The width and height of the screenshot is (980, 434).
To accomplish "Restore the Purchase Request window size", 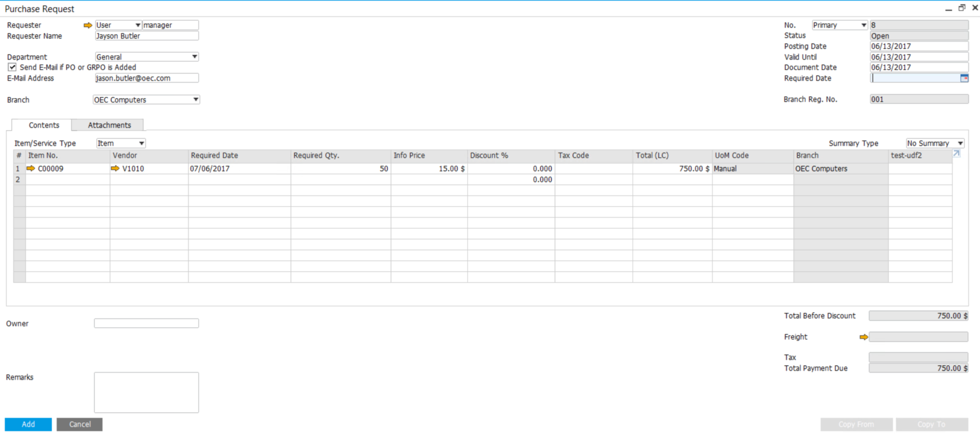I will coord(962,8).
